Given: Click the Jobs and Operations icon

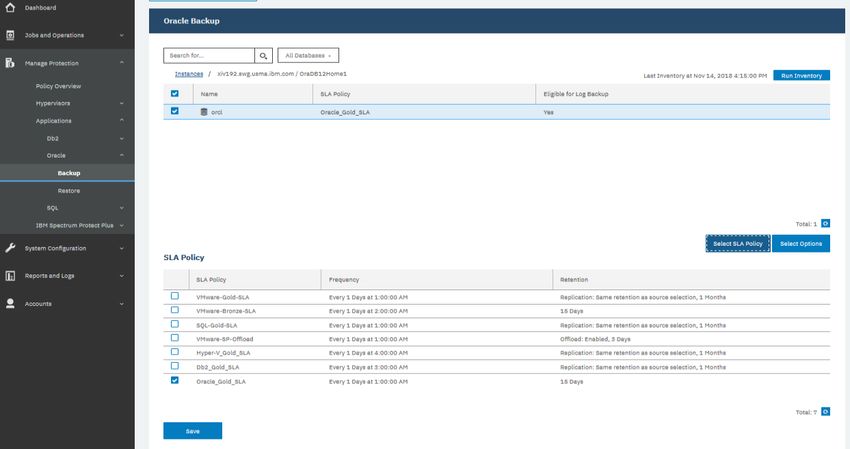Looking at the screenshot, I should [10, 35].
